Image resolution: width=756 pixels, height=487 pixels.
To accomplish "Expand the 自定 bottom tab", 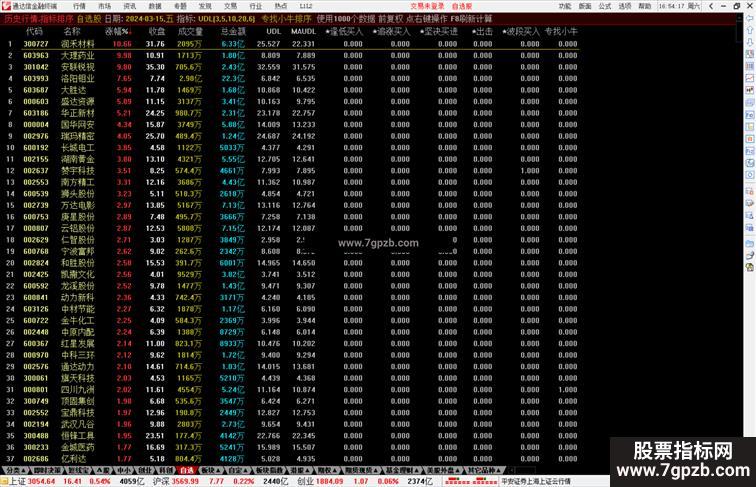I will pos(237,470).
